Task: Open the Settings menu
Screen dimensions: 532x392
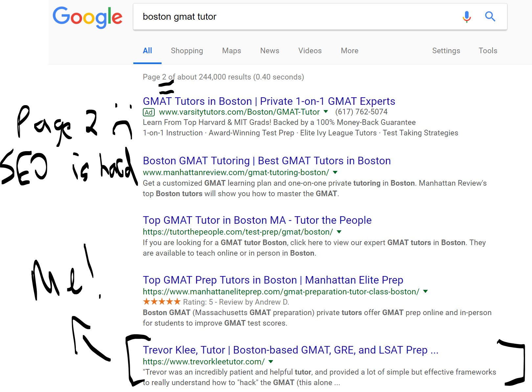Action: 446,51
